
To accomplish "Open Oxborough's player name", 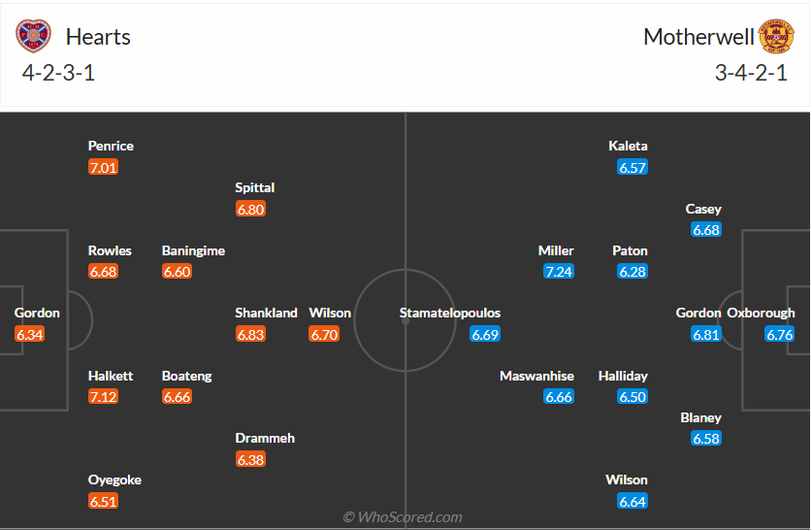I will coord(761,313).
